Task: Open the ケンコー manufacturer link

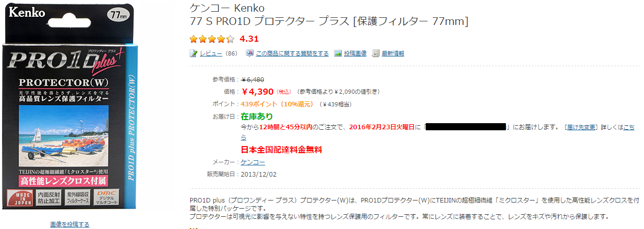Action: point(253,162)
